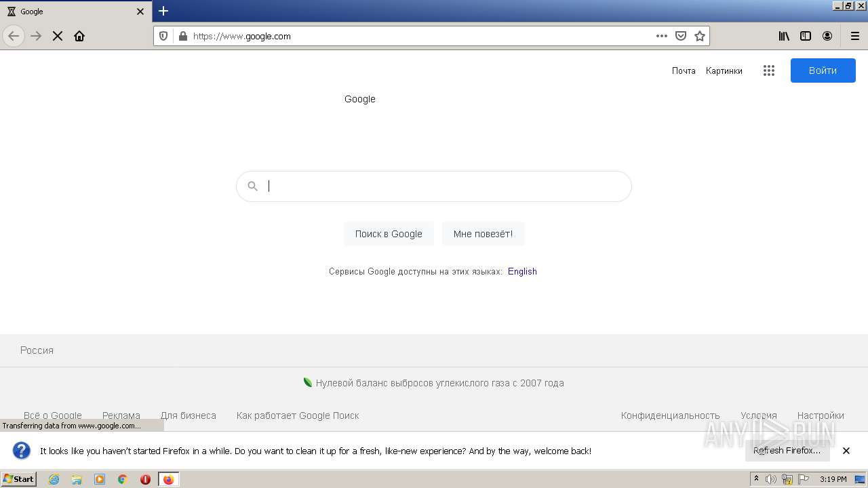This screenshot has height=488, width=868.
Task: Click Поиск в Google button
Action: point(389,234)
